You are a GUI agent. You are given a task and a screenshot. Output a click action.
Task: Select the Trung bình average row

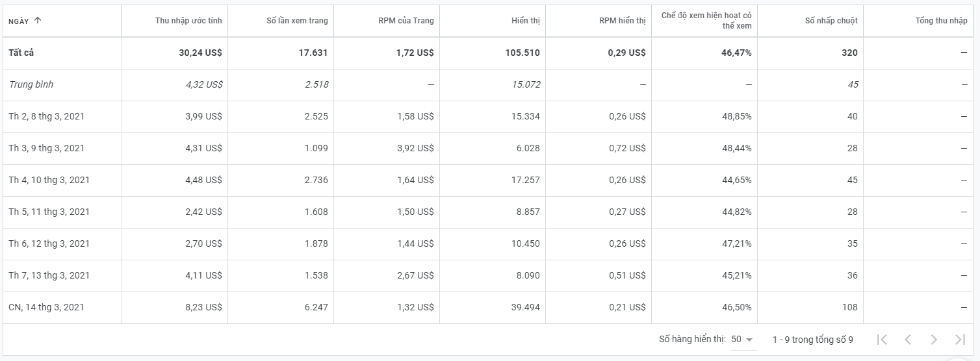pyautogui.click(x=31, y=84)
